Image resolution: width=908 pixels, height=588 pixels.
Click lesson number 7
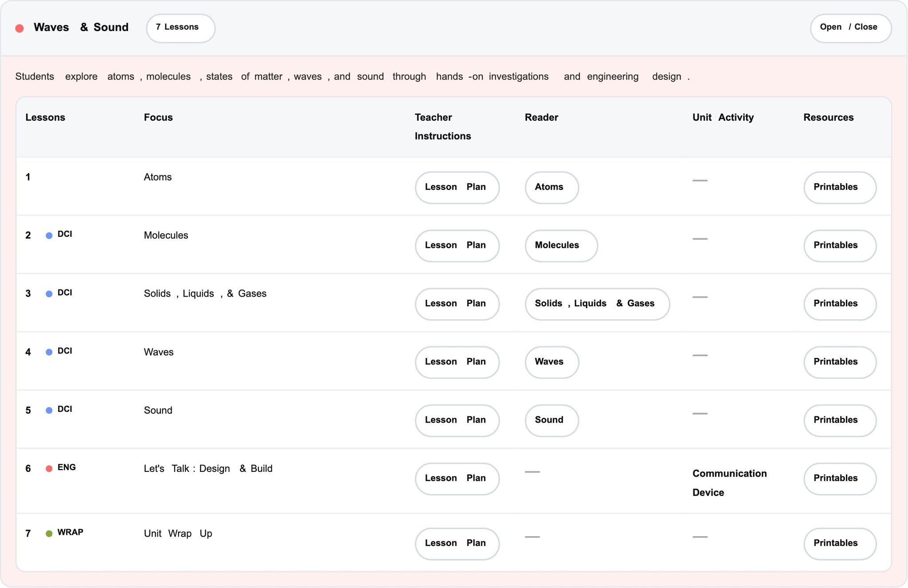pos(28,533)
